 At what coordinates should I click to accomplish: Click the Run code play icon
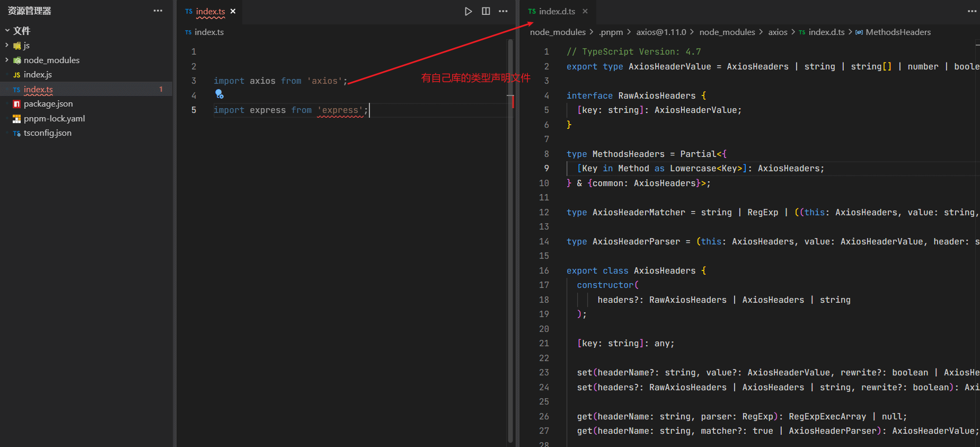[468, 11]
